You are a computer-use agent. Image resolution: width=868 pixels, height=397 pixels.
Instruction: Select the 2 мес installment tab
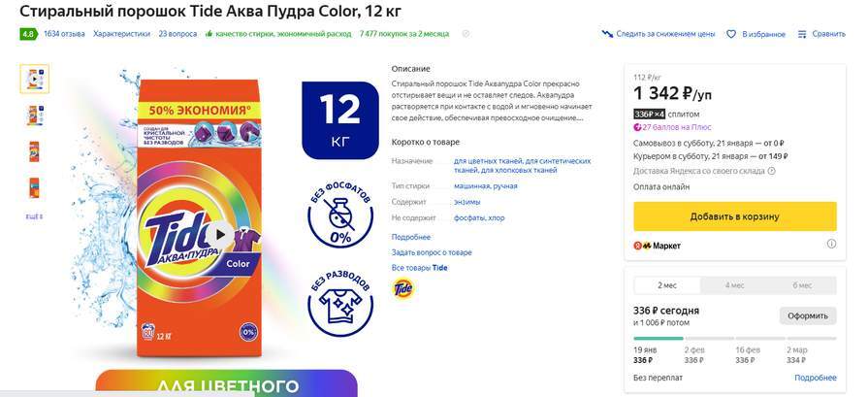[x=667, y=285]
